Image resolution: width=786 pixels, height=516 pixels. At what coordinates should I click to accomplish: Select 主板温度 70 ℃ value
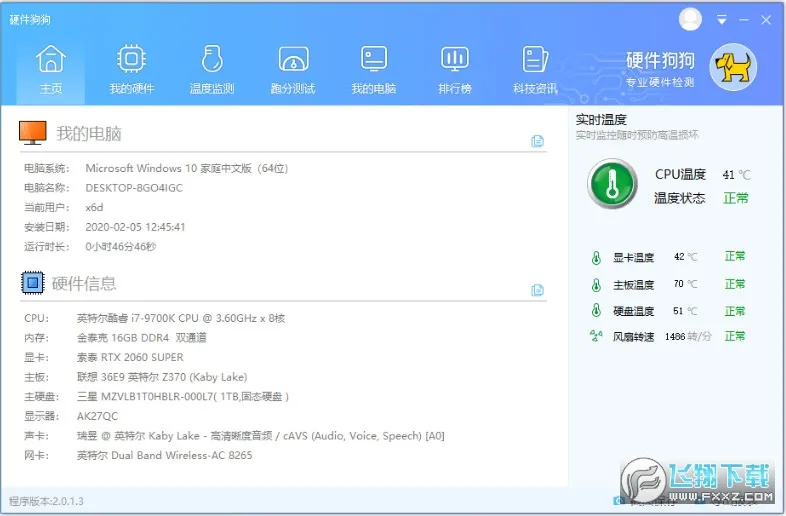point(685,284)
